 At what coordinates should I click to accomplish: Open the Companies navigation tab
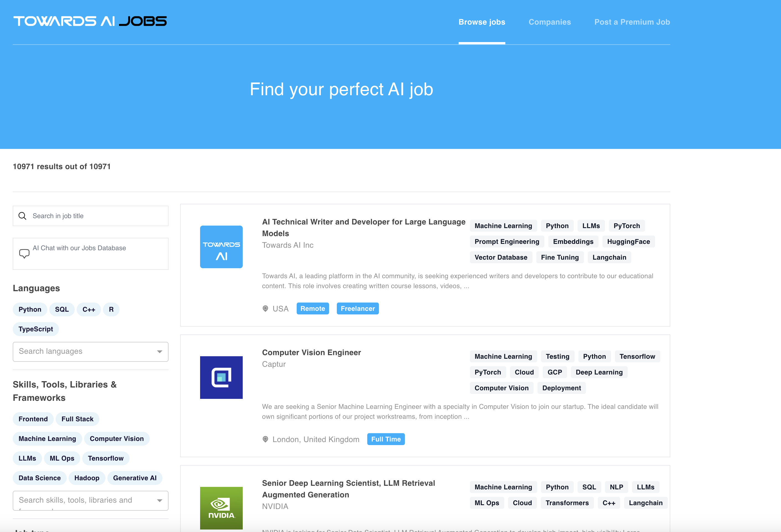click(x=550, y=22)
